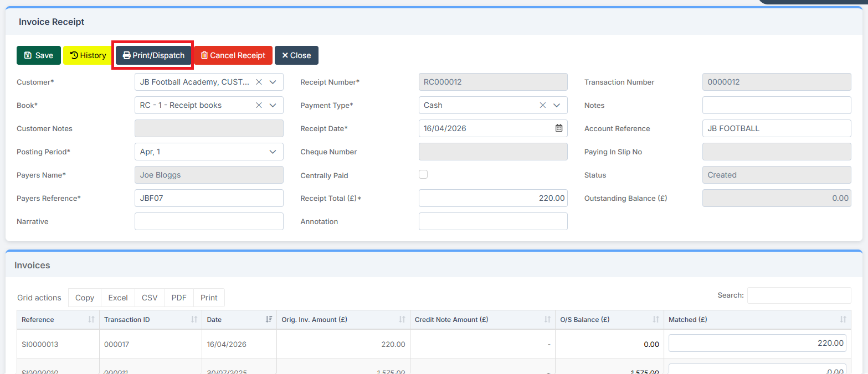
Task: Clear the Customer selection with X icon
Action: [x=259, y=82]
